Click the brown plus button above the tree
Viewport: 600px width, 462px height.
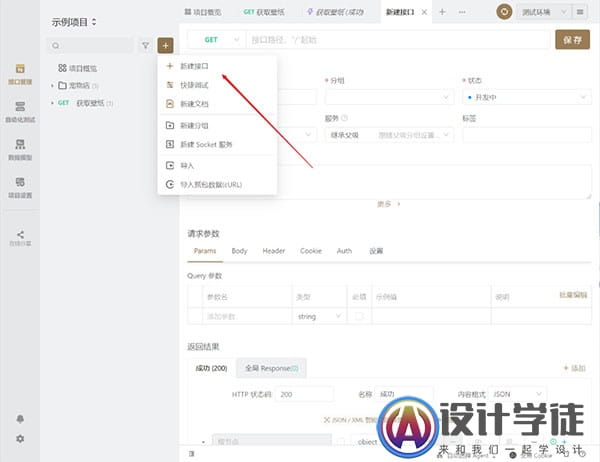[x=165, y=46]
